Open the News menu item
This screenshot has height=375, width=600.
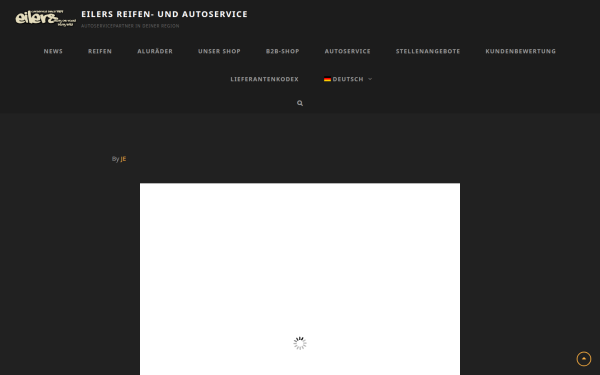point(53,51)
